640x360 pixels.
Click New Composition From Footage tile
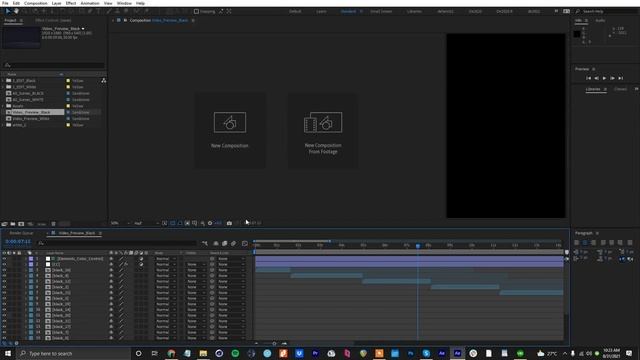[x=323, y=131]
